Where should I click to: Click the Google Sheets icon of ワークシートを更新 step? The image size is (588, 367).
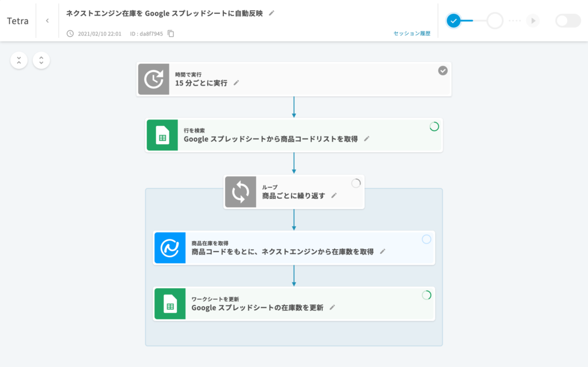[170, 304]
